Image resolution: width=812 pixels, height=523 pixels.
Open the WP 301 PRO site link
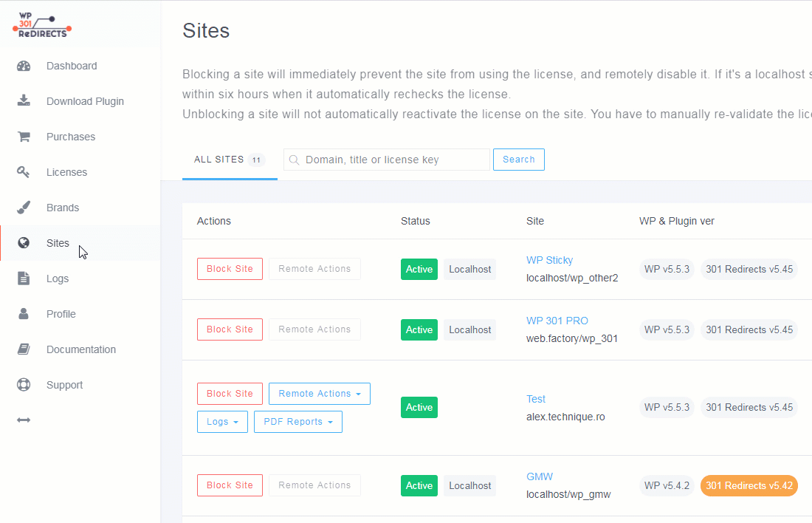[557, 321]
